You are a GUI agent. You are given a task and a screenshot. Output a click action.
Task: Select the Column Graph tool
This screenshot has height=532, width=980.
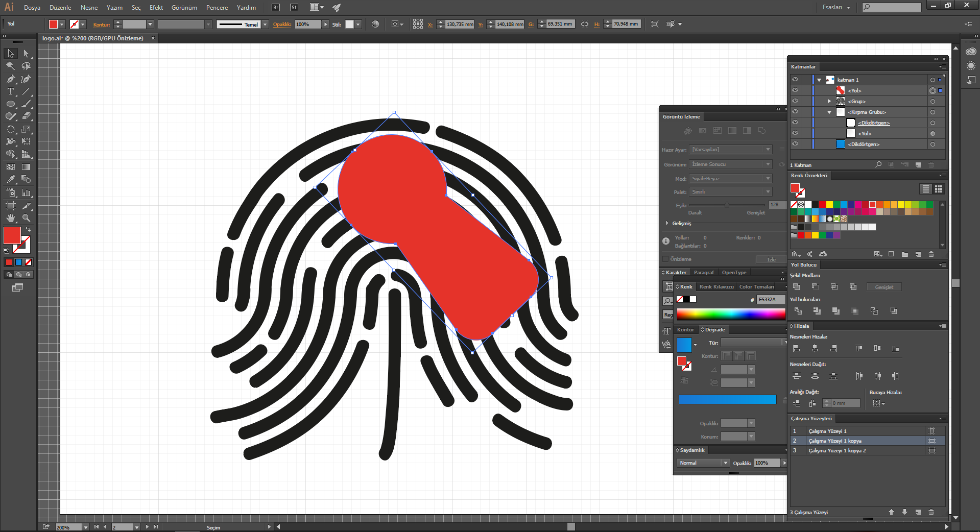pos(26,192)
